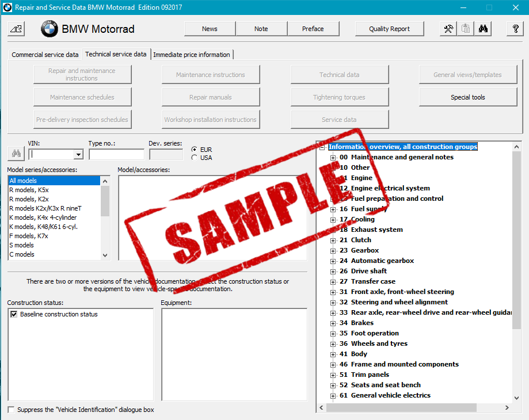The image size is (529, 420).
Task: Switch to Technical service data tab
Action: (116, 54)
